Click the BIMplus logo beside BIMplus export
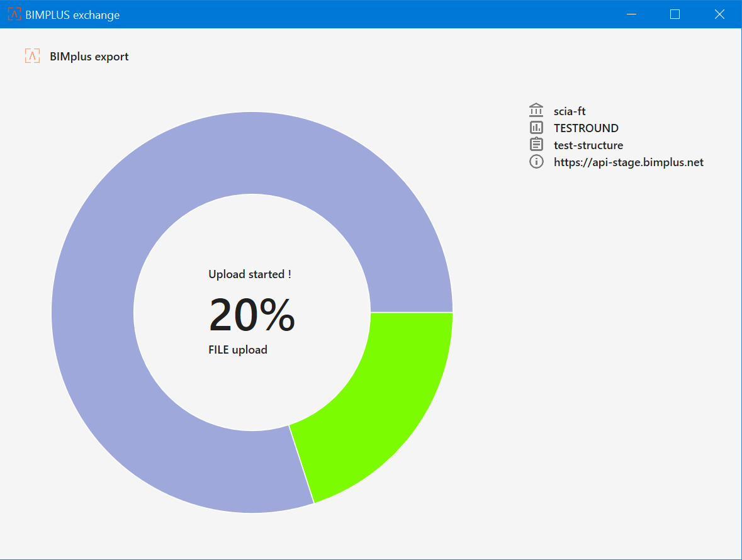742x560 pixels. coord(32,56)
